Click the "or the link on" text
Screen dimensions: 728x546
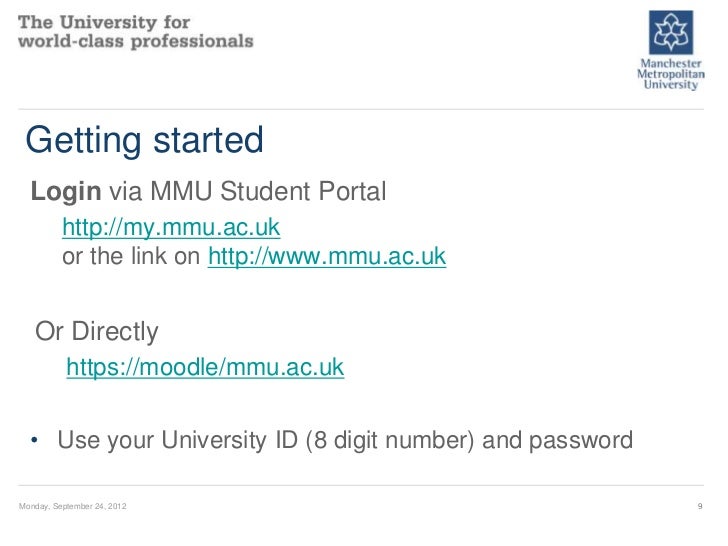(132, 258)
